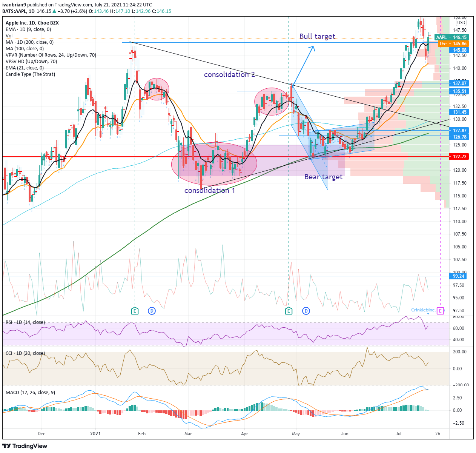
Task: Select the 131.45 price level label
Action: point(459,112)
